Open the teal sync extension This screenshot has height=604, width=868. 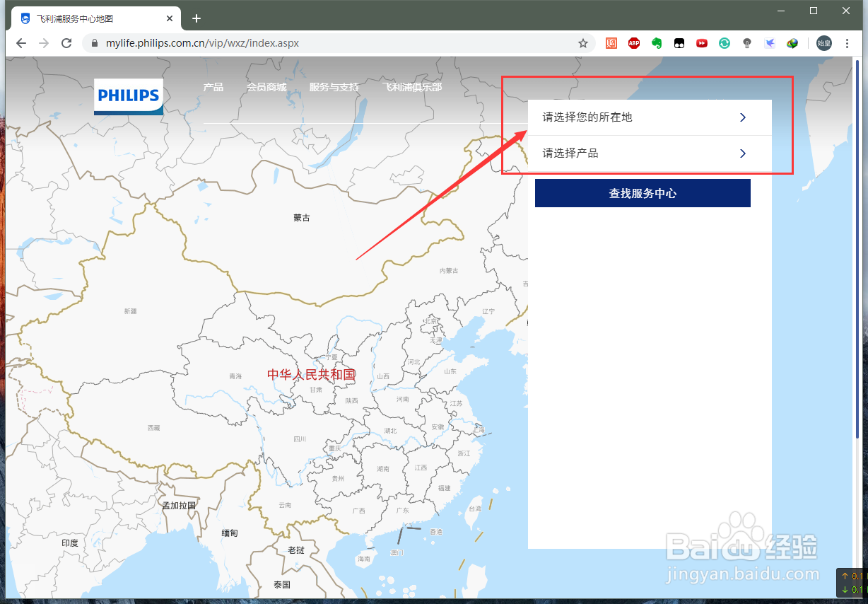725,43
